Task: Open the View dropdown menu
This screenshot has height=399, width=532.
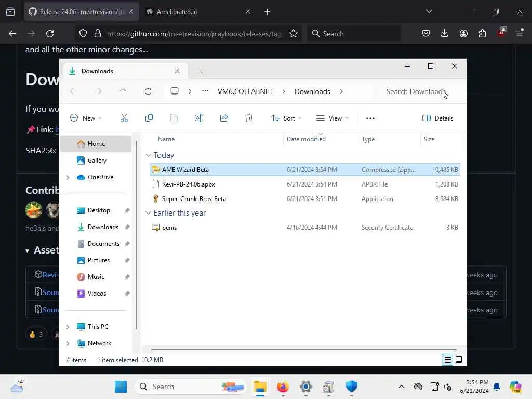Action: coord(332,118)
